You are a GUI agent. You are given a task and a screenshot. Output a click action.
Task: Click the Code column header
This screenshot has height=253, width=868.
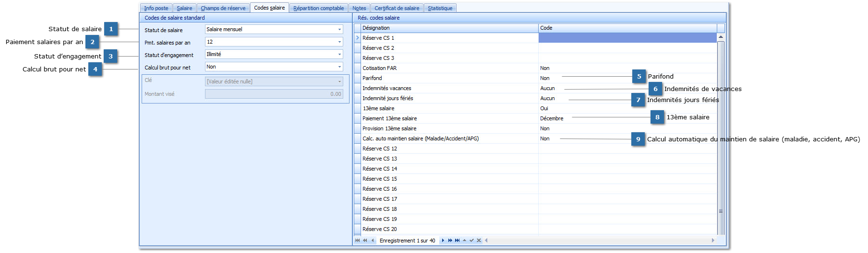coord(627,28)
